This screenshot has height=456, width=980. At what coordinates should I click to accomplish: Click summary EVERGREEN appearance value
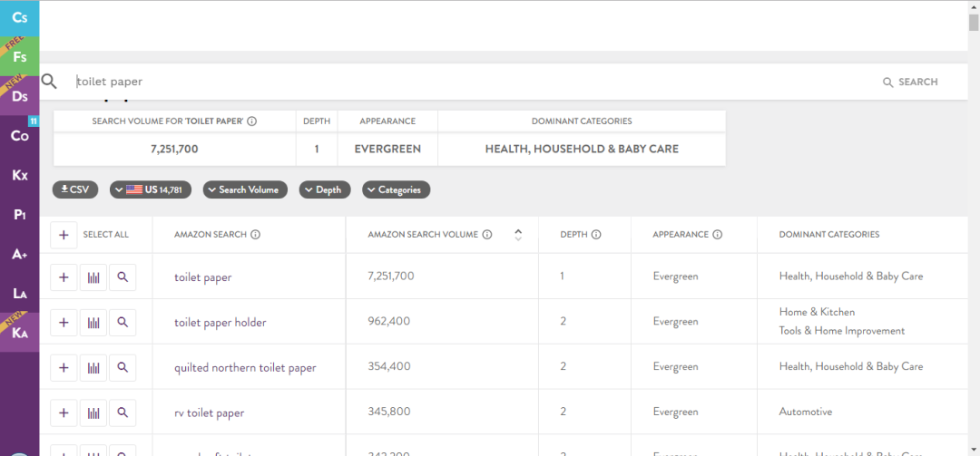tap(387, 150)
